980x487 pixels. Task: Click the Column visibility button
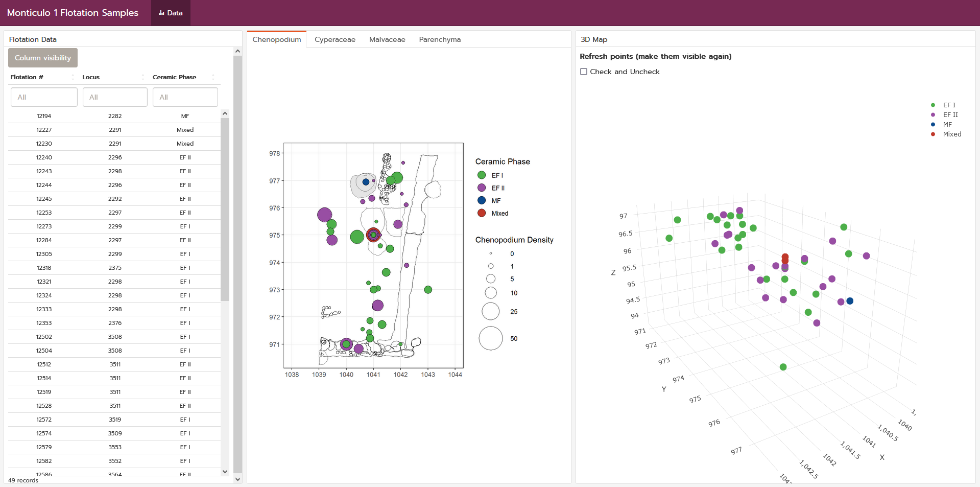click(x=43, y=58)
